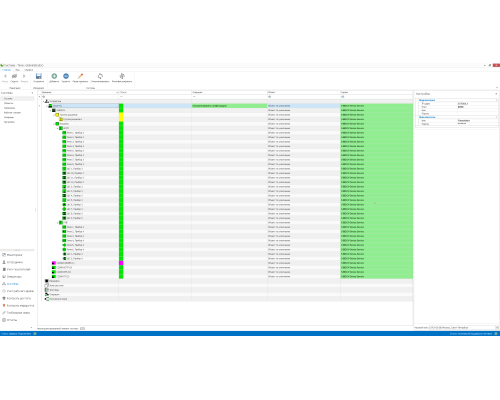
Task: Toggle the pin on the settings panel header
Action: pos(496,94)
